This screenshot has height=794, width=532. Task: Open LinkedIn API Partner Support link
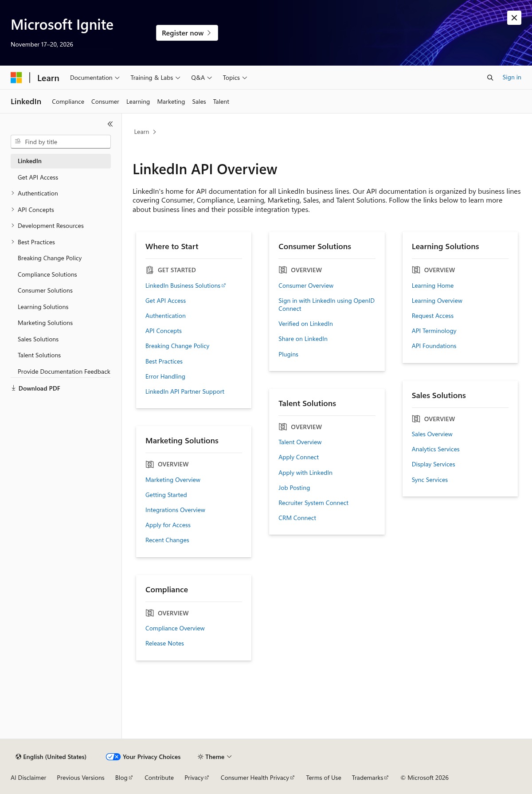[x=185, y=391]
